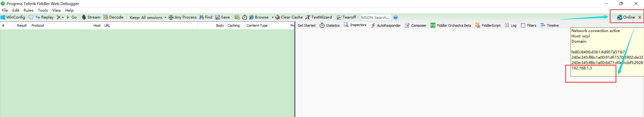Sort by Protocol column header
The width and height of the screenshot is (644, 117).
(38, 25)
